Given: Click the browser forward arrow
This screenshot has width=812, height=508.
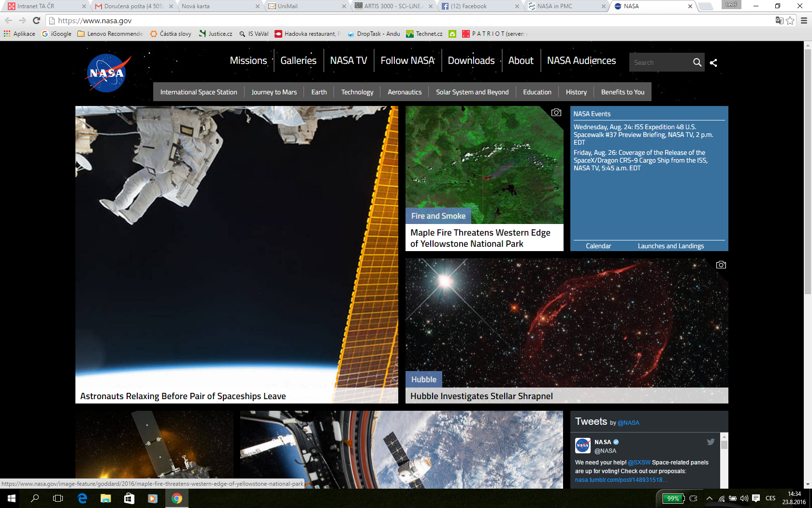Looking at the screenshot, I should 22,20.
